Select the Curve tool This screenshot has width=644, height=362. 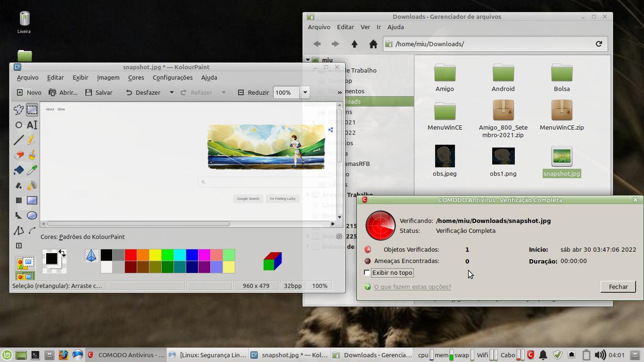click(32, 230)
